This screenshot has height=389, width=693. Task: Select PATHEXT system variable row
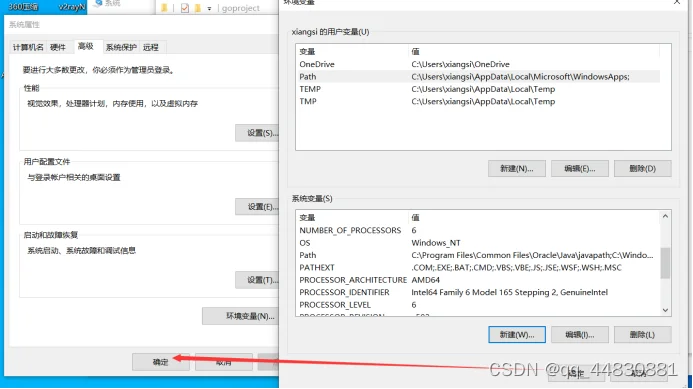478,267
